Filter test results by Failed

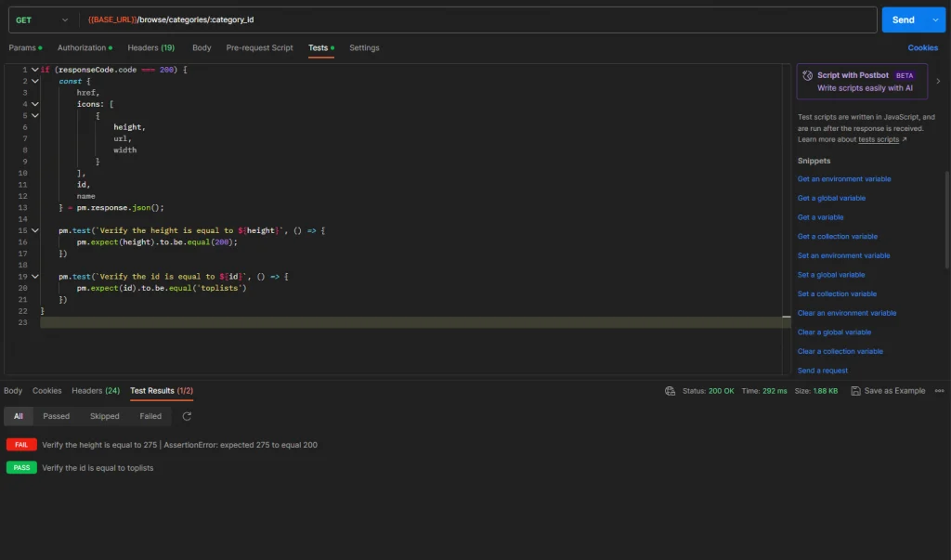click(150, 416)
